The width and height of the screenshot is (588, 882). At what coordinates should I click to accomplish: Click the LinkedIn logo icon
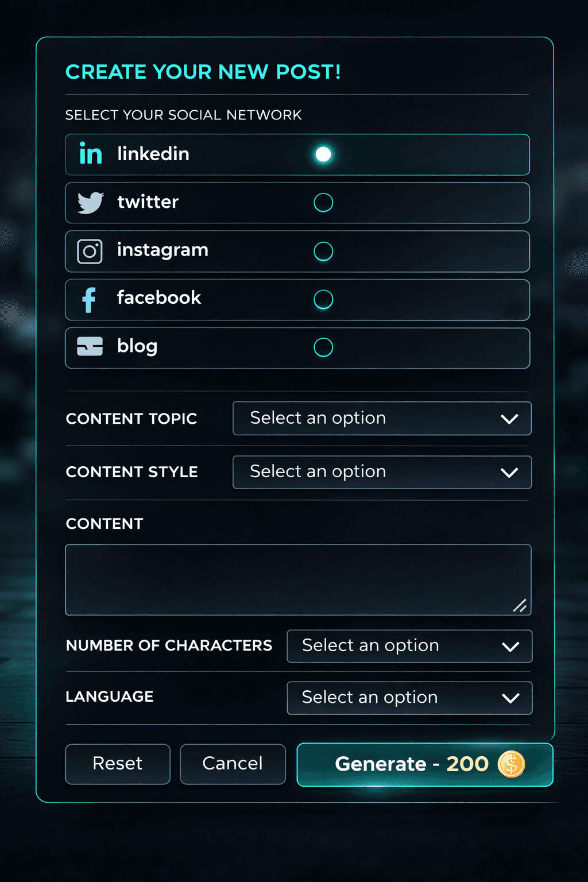pos(90,154)
